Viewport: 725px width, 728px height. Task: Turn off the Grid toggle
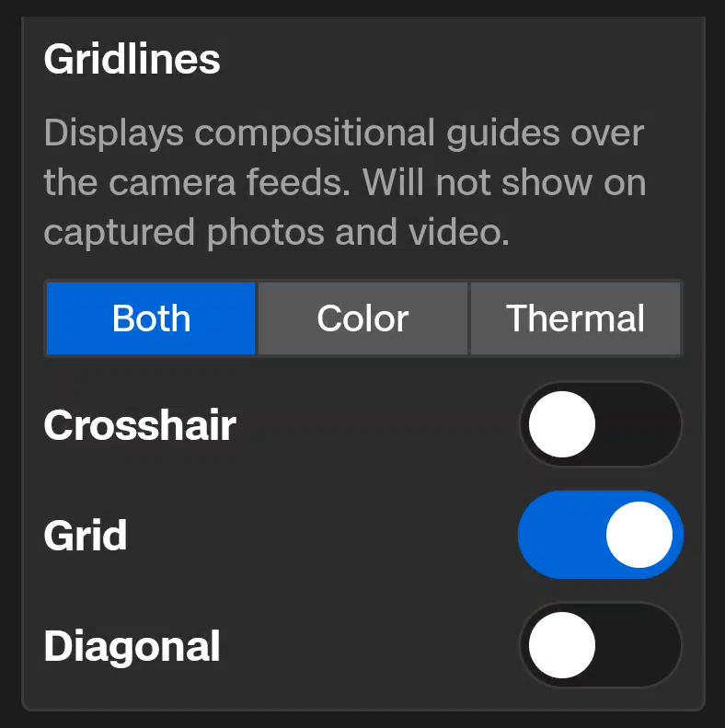pyautogui.click(x=600, y=535)
